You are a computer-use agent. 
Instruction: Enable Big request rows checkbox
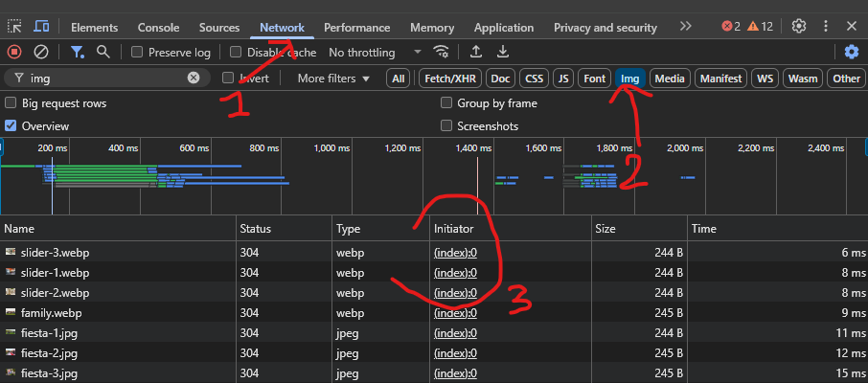click(x=11, y=103)
